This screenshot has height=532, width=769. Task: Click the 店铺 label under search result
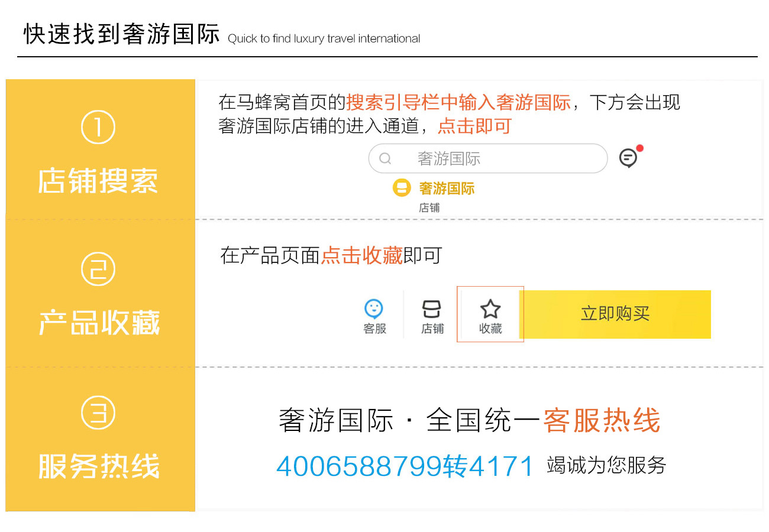point(429,207)
